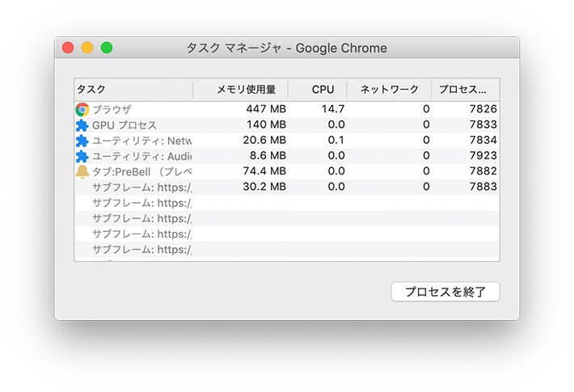Click process ID 7923
Image resolution: width=574 pixels, height=392 pixels.
coord(483,156)
